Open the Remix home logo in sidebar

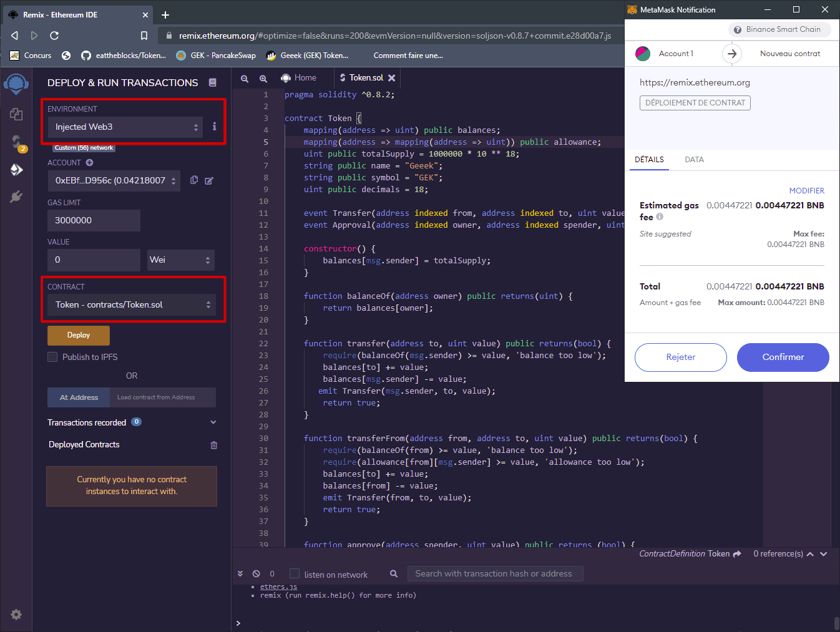(16, 84)
